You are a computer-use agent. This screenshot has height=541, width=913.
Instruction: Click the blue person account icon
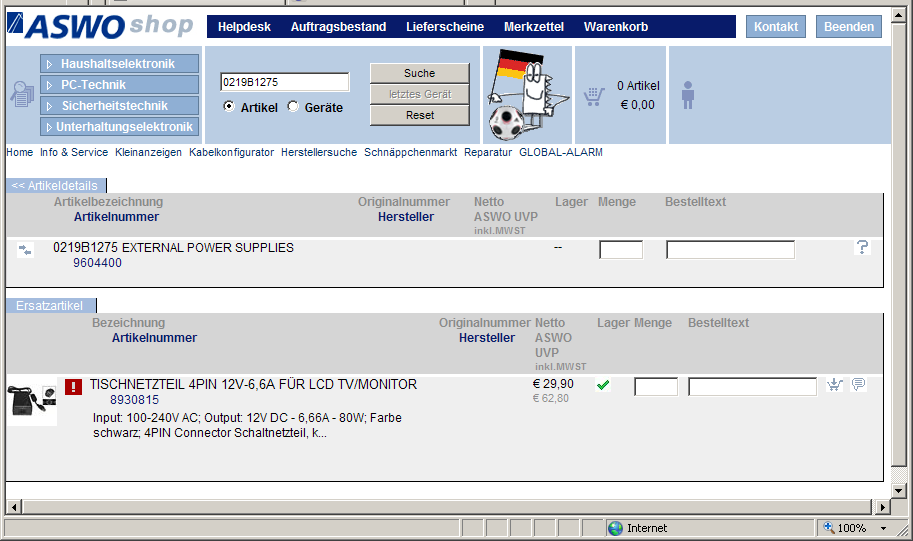tap(688, 95)
